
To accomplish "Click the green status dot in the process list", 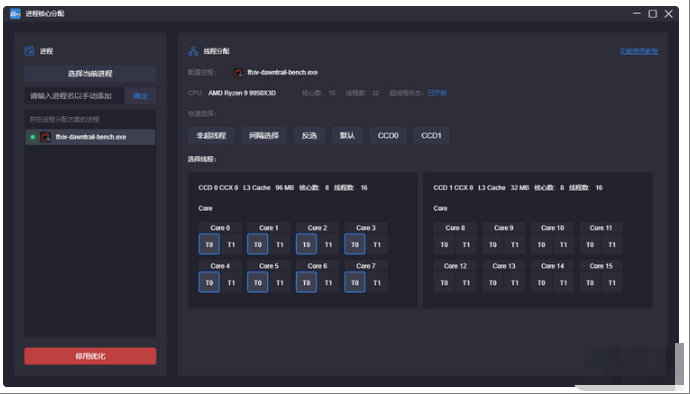I will point(33,137).
